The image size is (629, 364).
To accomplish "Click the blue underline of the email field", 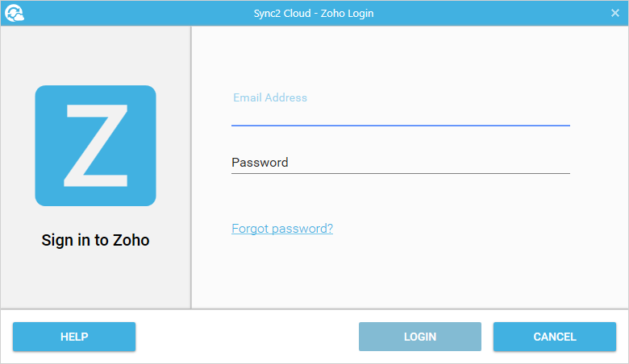I will pyautogui.click(x=400, y=126).
